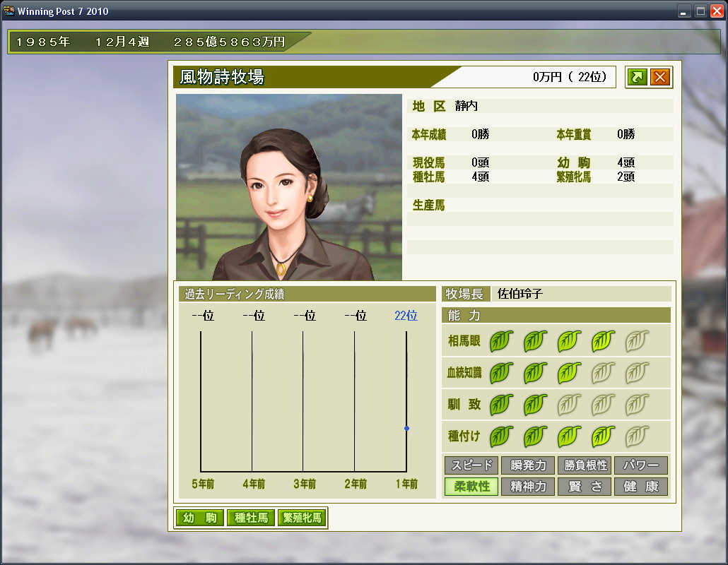The height and width of the screenshot is (565, 728).
Task: Click the Winning Post title bar icon
Action: coord(8,11)
